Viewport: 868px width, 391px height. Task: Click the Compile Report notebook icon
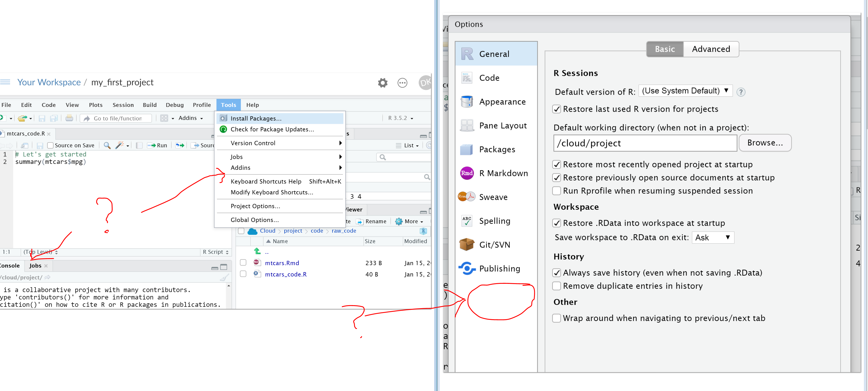[139, 145]
